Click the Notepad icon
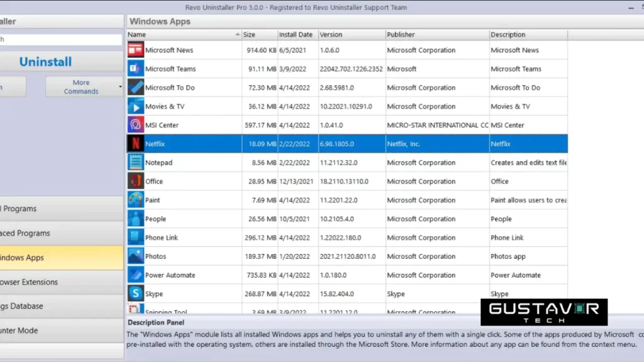The height and width of the screenshot is (362, 644). (x=136, y=162)
